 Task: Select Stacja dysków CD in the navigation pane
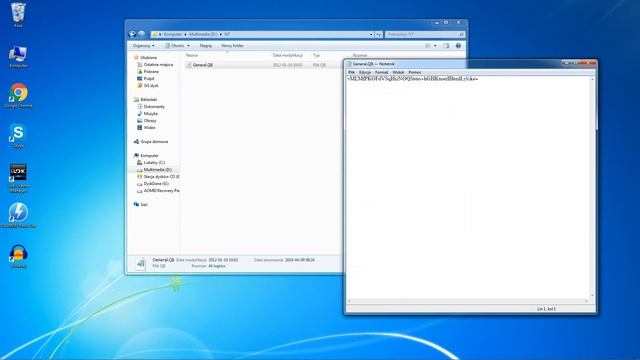(x=161, y=177)
